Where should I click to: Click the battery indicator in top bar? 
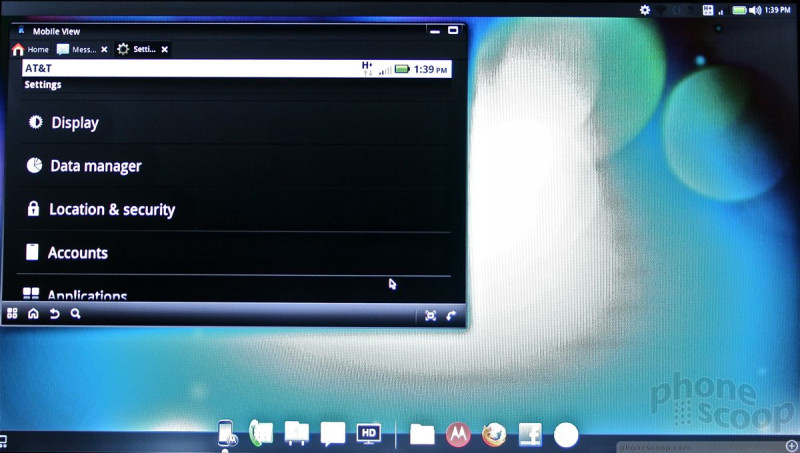(740, 10)
